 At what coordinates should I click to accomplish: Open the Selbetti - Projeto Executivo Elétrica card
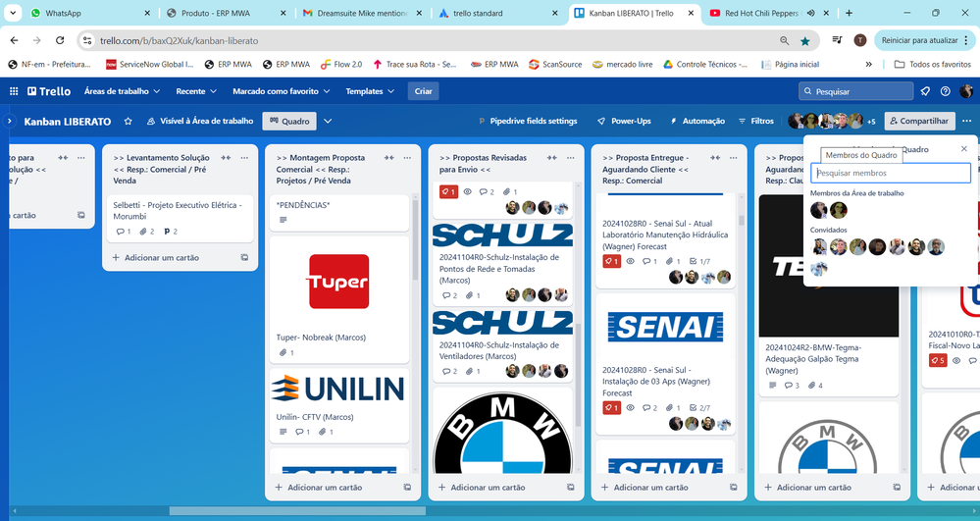(180, 218)
